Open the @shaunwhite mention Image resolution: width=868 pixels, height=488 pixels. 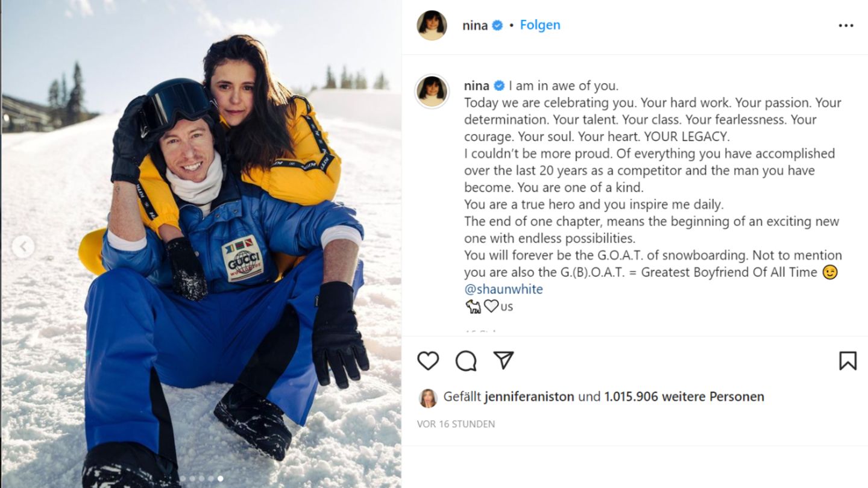(503, 289)
